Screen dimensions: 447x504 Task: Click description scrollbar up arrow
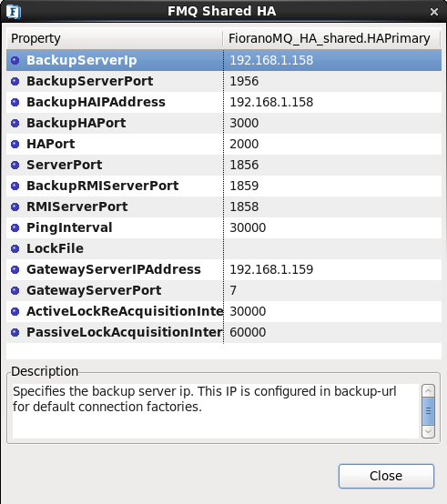click(428, 391)
